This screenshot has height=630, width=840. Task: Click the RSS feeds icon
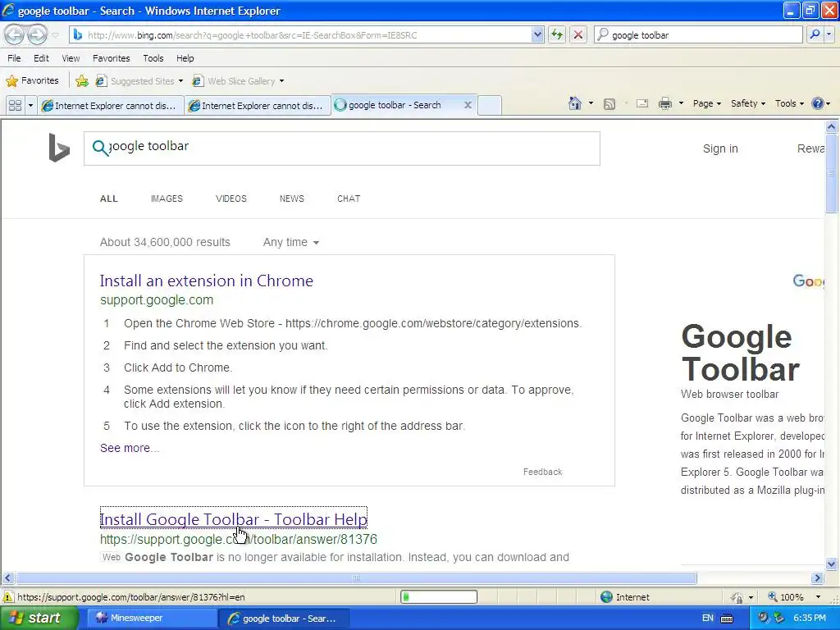tap(609, 104)
